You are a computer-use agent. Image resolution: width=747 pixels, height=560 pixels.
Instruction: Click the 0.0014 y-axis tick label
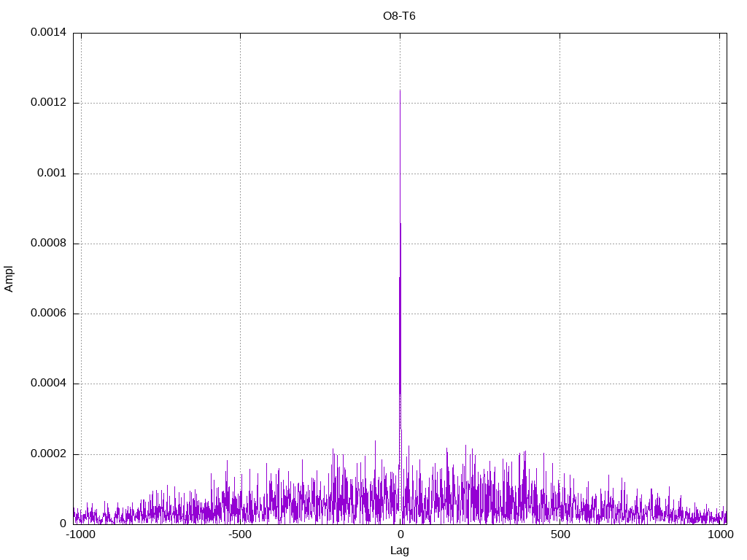pos(49,32)
